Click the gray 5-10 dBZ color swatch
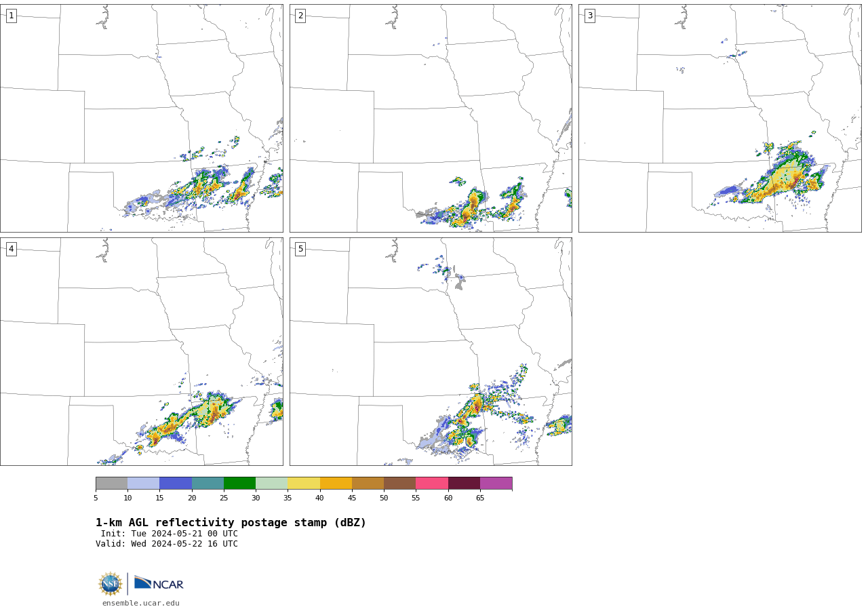This screenshot has height=611, width=868. tap(111, 483)
